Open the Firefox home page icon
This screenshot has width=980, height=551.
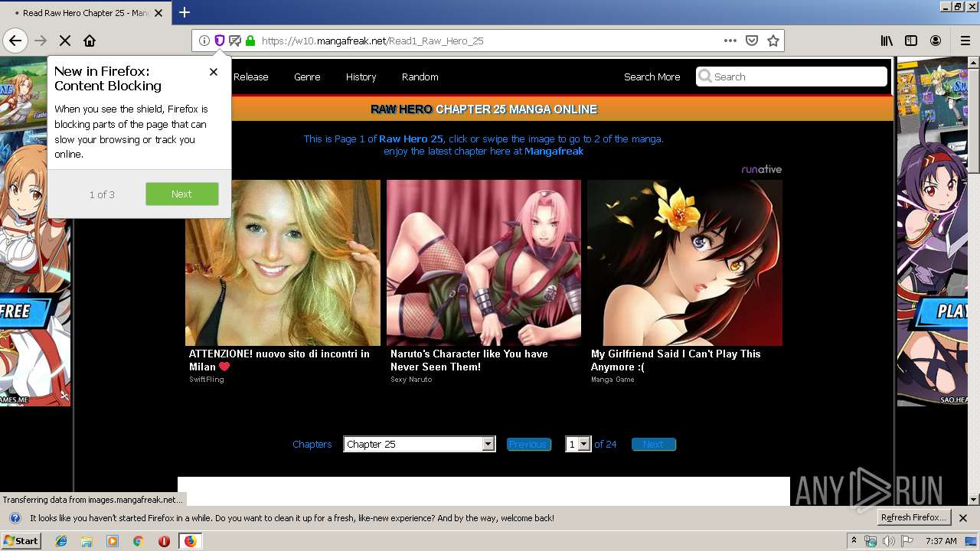[90, 41]
